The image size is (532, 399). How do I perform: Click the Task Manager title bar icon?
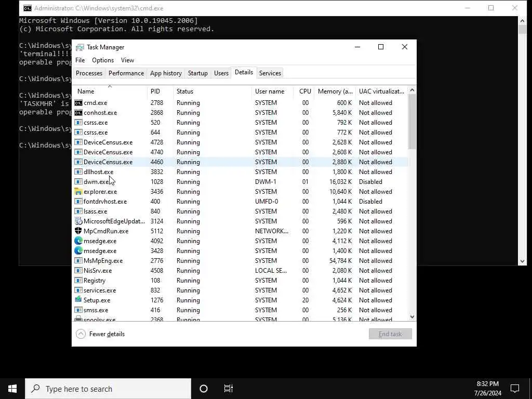coord(79,47)
